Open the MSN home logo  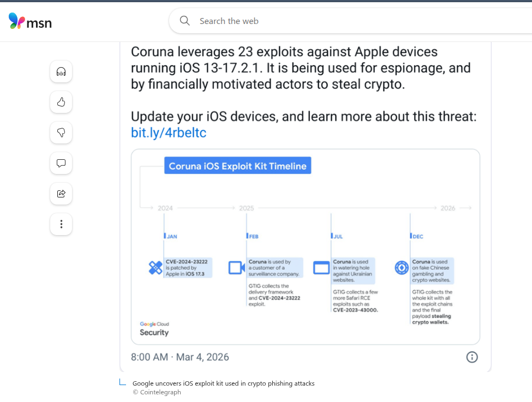[x=30, y=21]
